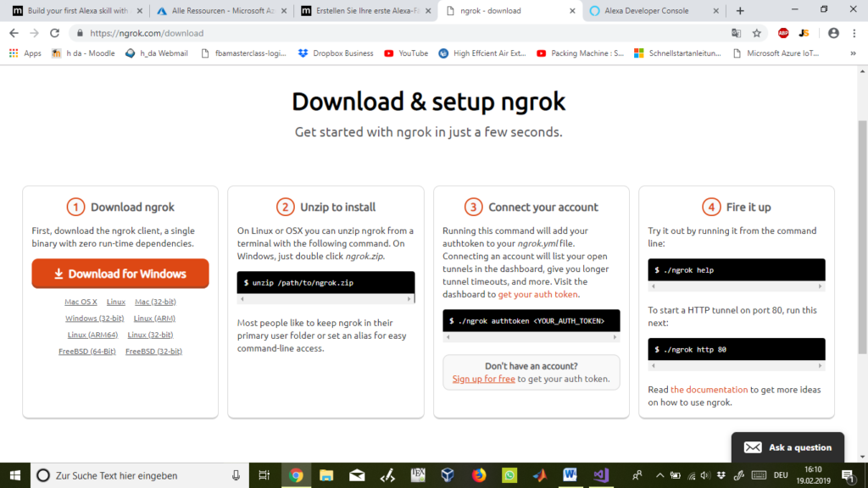Viewport: 868px width, 488px height.
Task: Click the taskbar search box 'Zur Suche Text hier eingeben'
Action: tap(139, 475)
